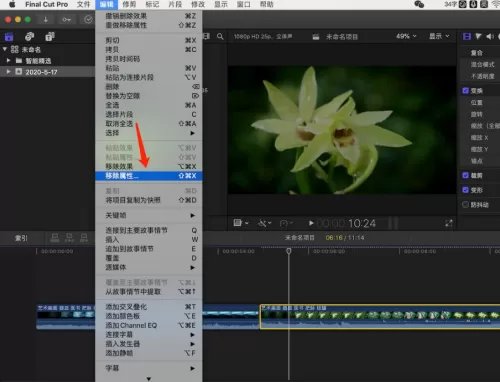Screen dimensions: 500x382
Task: Choose 移除属性... in the menu
Action: (149, 176)
